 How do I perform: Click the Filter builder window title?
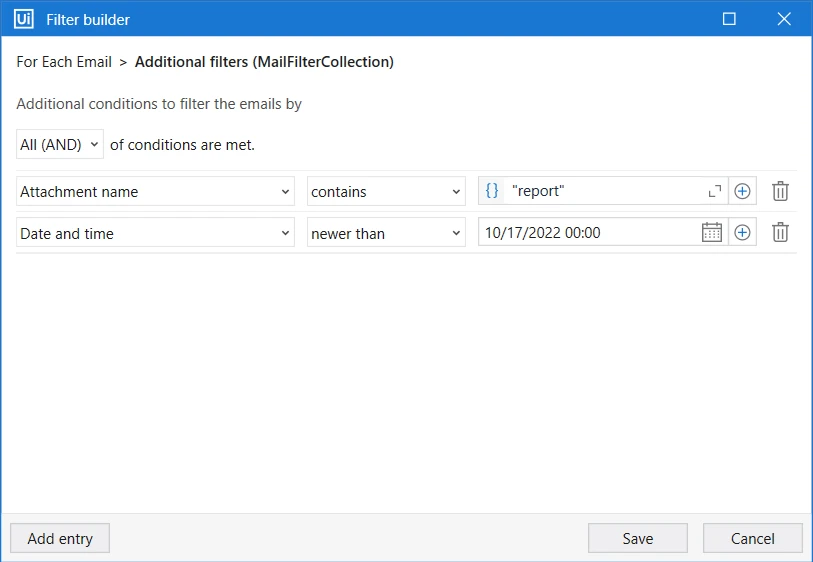[88, 20]
